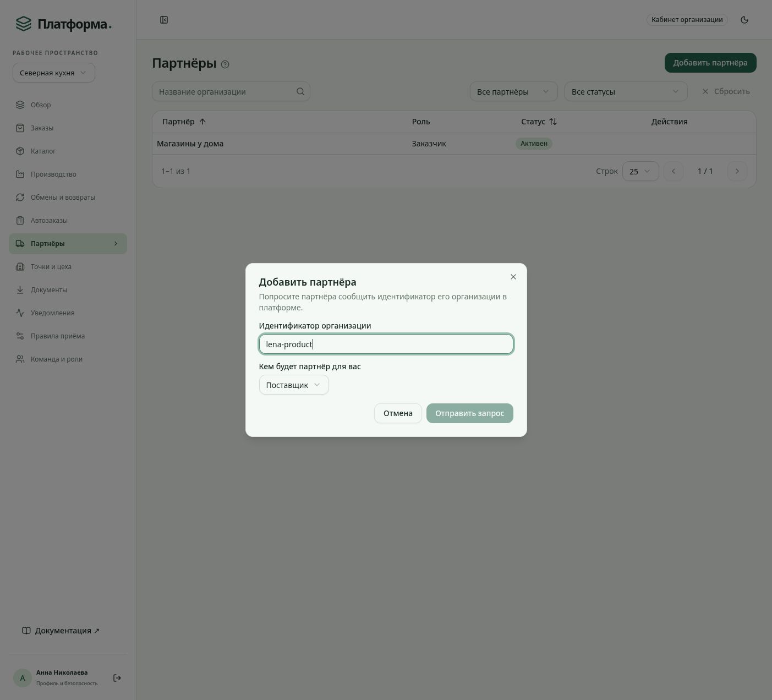Open Обмены и возвраты in the sidebar

point(68,197)
